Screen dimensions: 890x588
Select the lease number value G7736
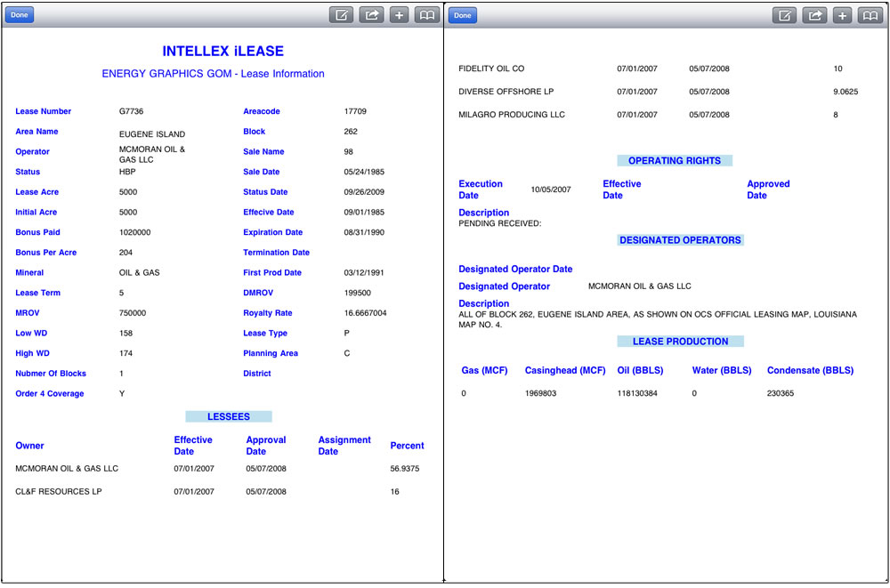click(131, 111)
